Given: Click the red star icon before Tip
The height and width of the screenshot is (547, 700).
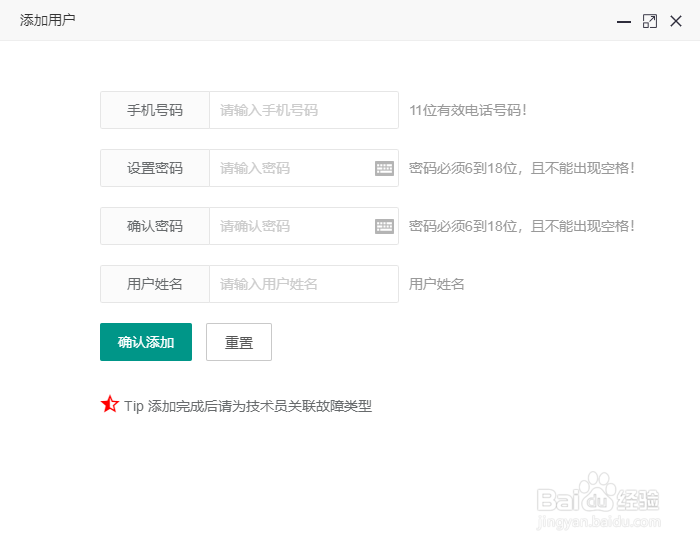Looking at the screenshot, I should pos(110,405).
